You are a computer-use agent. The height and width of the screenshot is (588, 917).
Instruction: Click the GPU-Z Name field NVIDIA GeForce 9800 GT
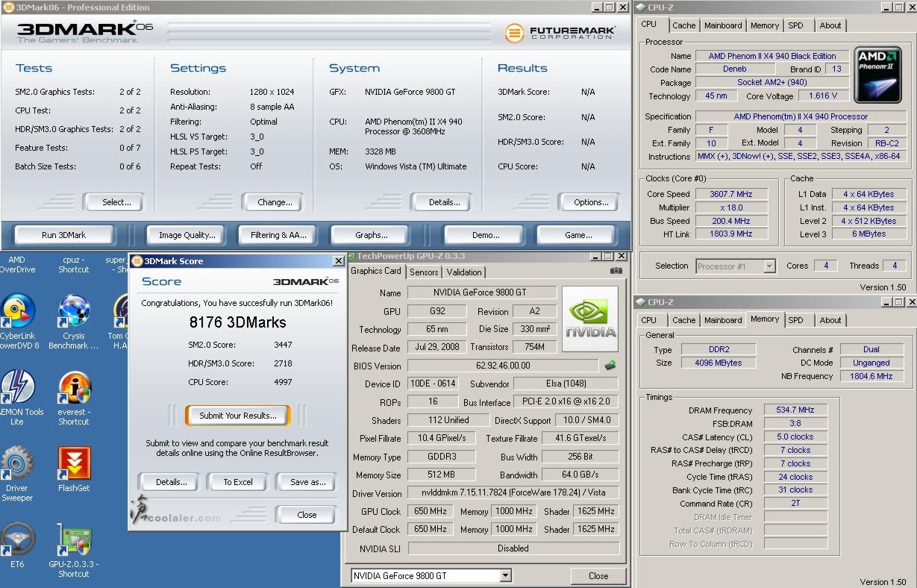pyautogui.click(x=482, y=293)
